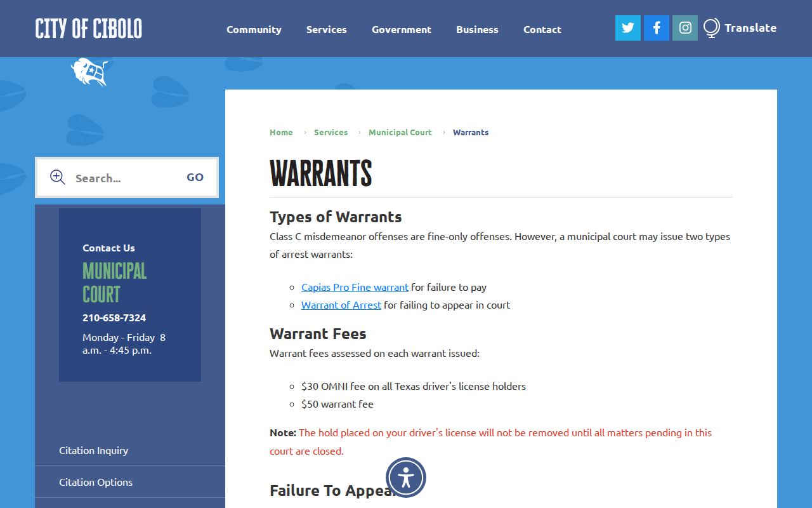Click the Translate label

750,28
